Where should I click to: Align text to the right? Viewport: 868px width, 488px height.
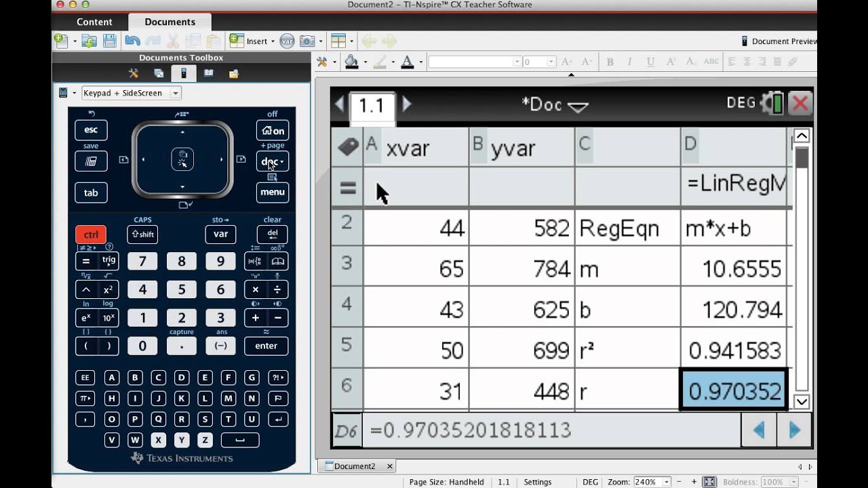pyautogui.click(x=762, y=62)
